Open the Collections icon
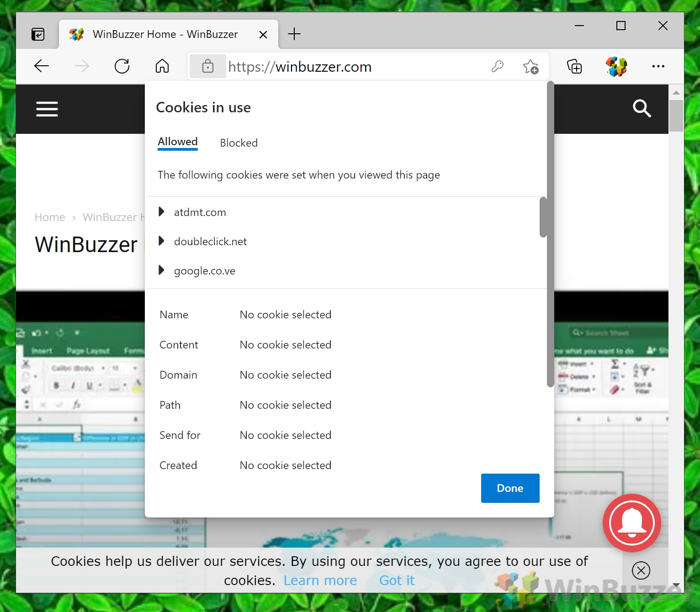Viewport: 700px width, 612px height. 574,67
